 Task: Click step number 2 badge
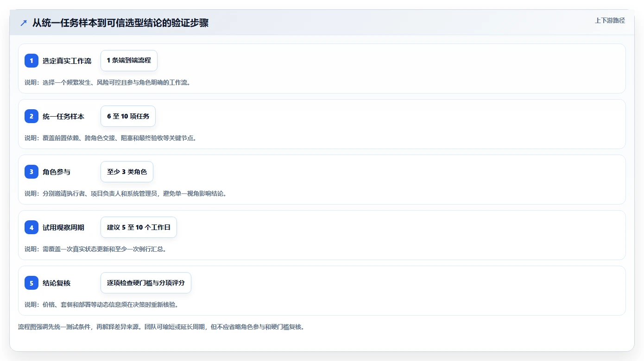(32, 116)
